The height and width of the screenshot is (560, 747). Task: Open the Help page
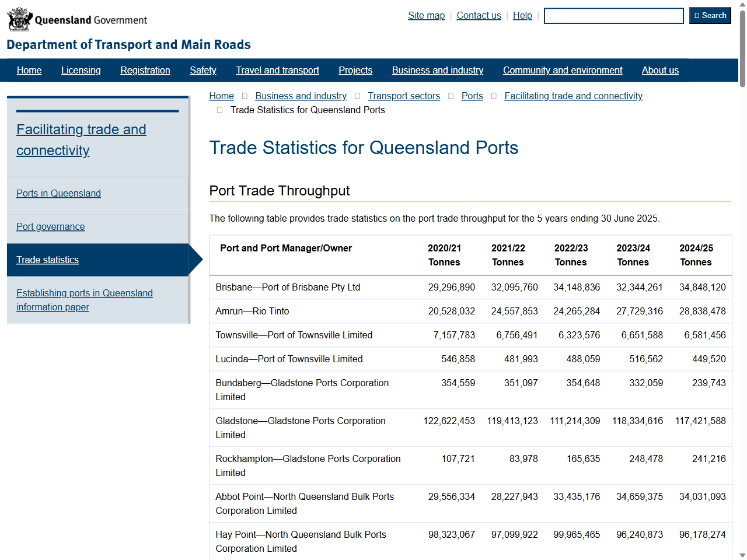(x=522, y=15)
